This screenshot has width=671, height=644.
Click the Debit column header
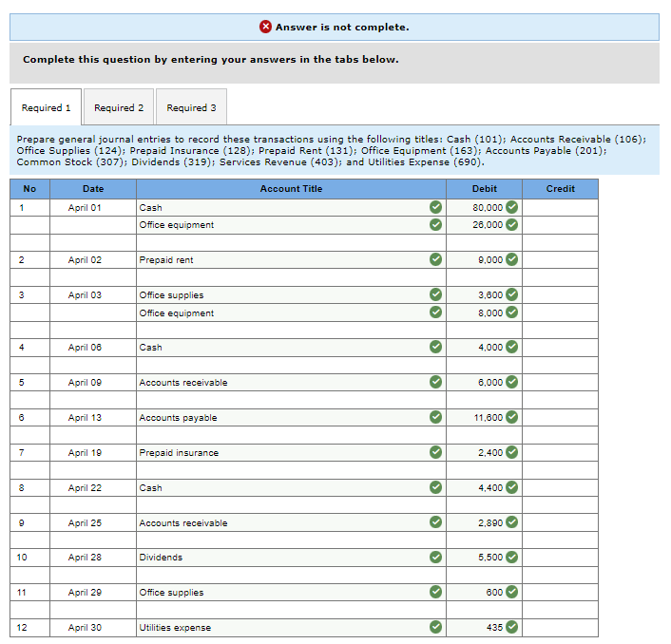click(484, 189)
